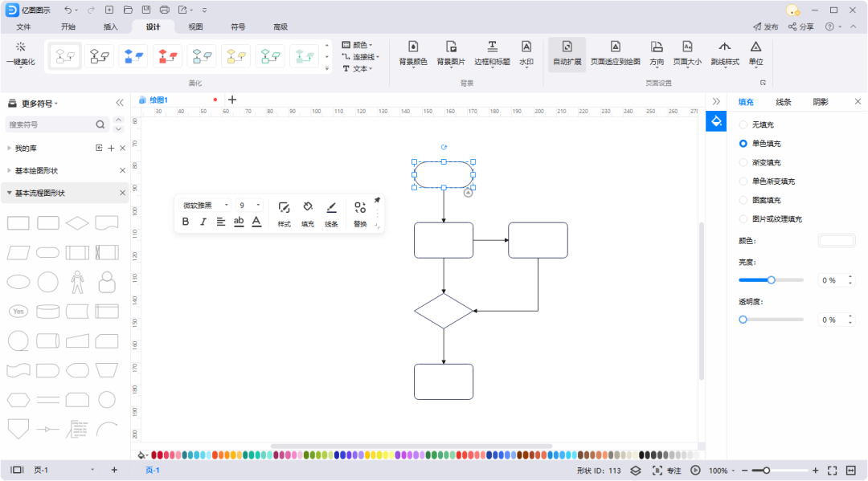
Task: Open line (线条) in floating toolbar
Action: coord(331,214)
